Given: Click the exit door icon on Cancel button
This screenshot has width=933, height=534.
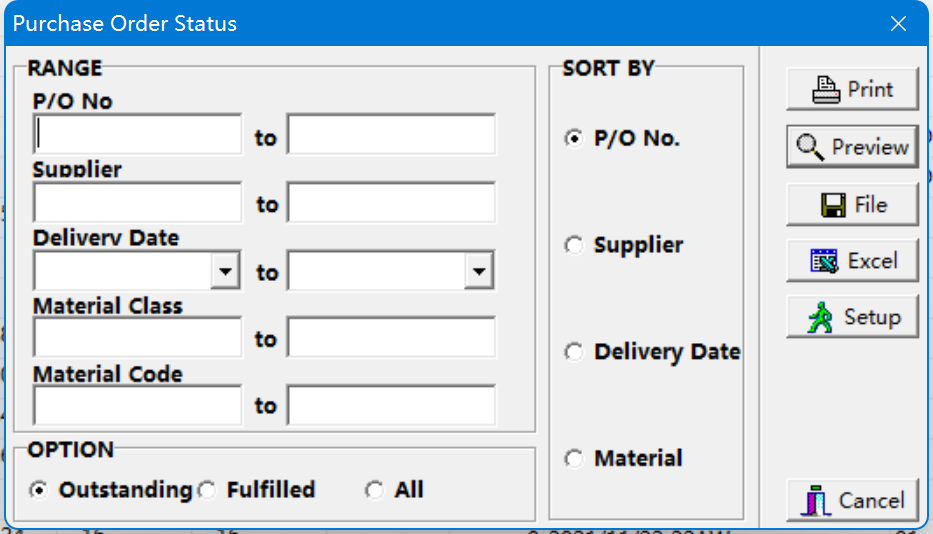Looking at the screenshot, I should click(x=816, y=501).
